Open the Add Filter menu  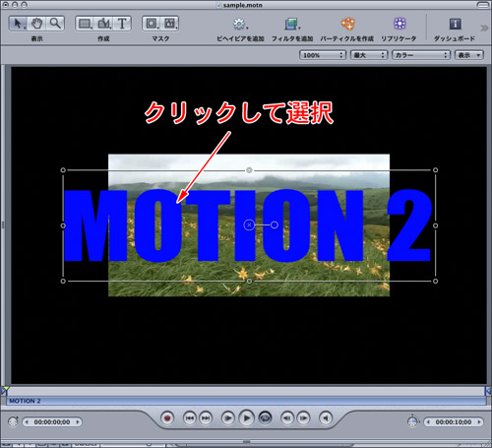291,24
